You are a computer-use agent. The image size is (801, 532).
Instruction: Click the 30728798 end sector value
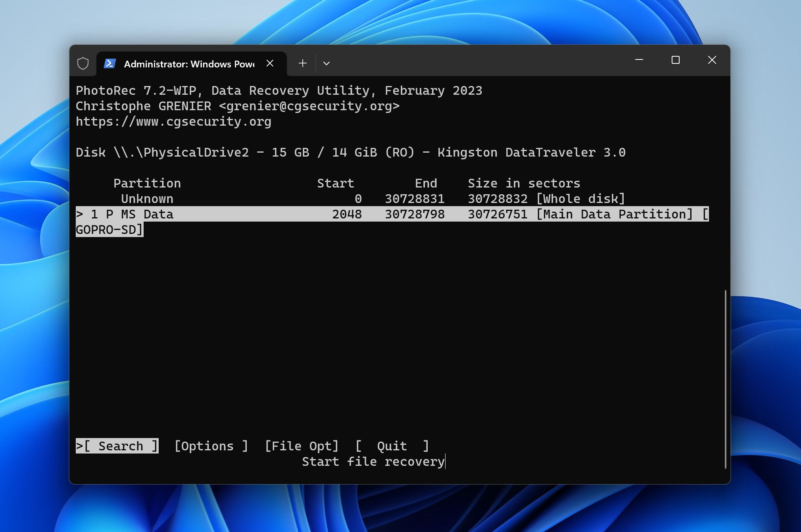pos(415,214)
